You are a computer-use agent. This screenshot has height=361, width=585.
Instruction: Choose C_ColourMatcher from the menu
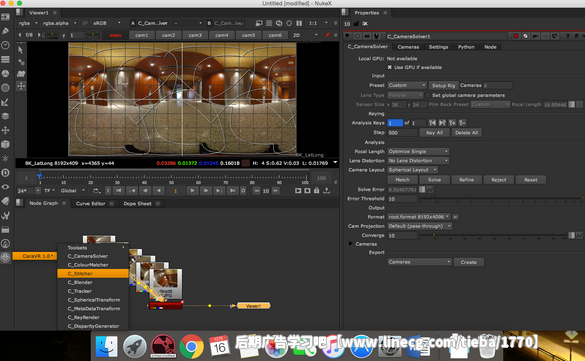click(93, 265)
